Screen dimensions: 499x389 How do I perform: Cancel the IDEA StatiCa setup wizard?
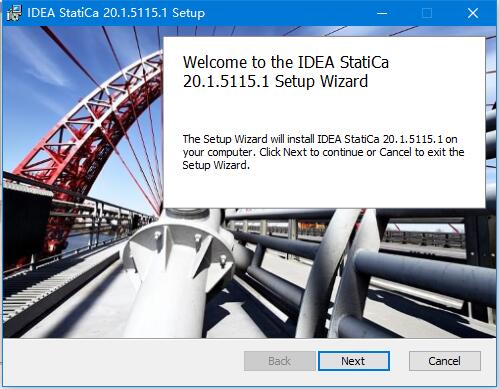click(445, 361)
